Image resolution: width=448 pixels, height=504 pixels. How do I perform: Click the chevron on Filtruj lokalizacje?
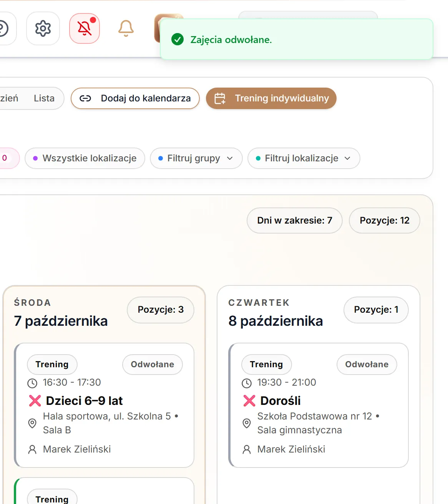click(347, 158)
